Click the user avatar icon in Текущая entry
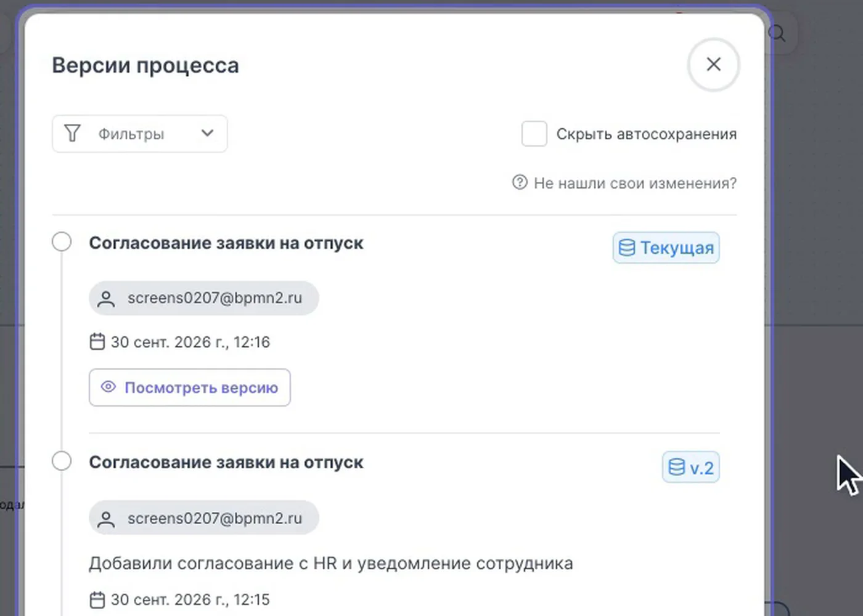Screen dimensions: 863x616 click(106, 299)
